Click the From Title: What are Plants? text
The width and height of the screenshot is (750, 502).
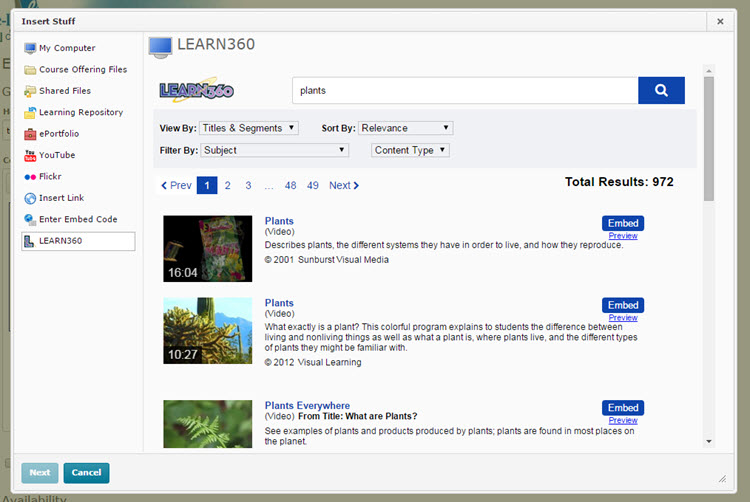[357, 416]
